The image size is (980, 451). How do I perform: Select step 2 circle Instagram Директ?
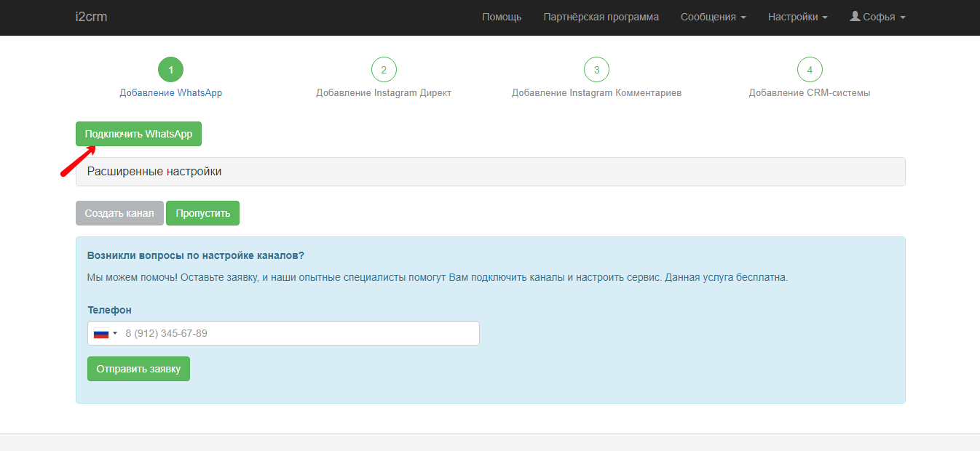384,70
